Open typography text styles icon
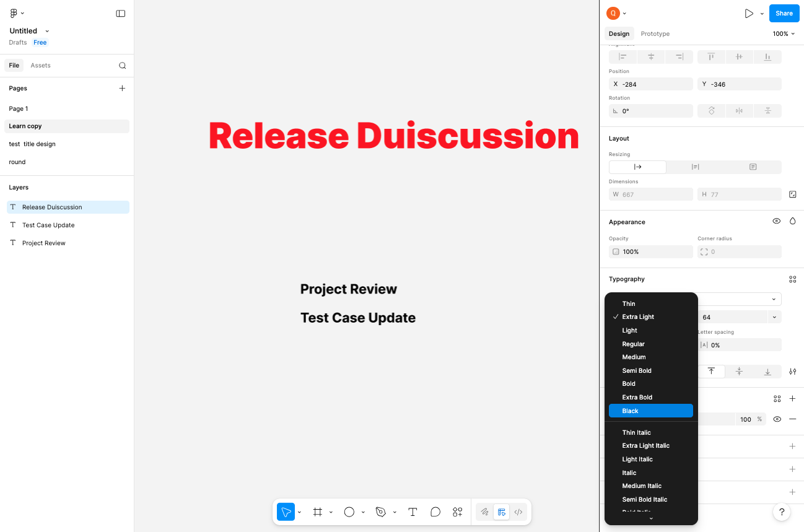This screenshot has height=532, width=804. (x=792, y=279)
